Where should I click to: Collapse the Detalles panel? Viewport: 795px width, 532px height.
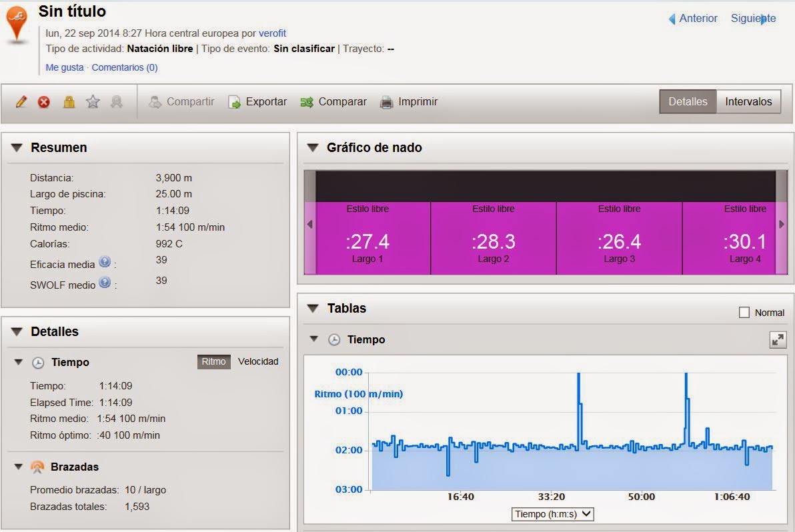[x=17, y=332]
